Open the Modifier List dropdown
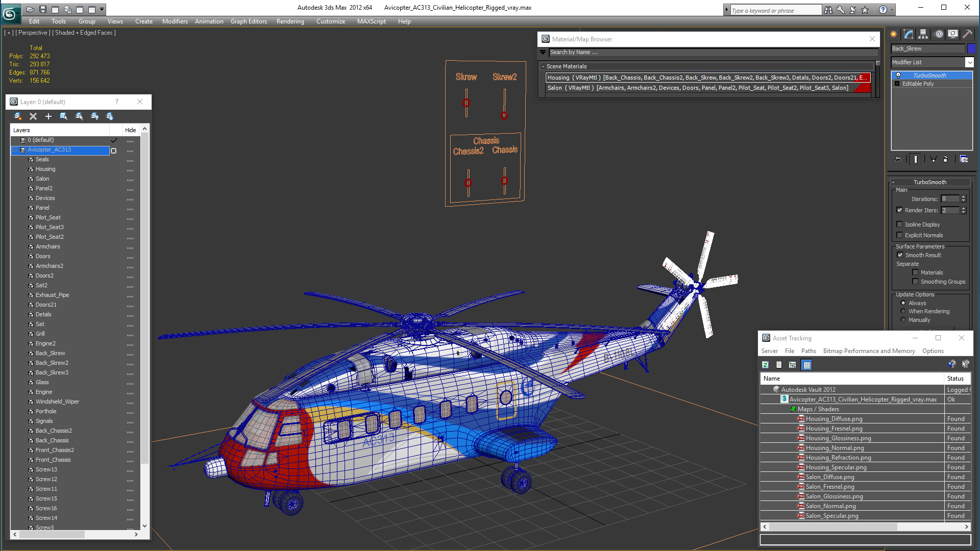The image size is (980, 551). [969, 62]
